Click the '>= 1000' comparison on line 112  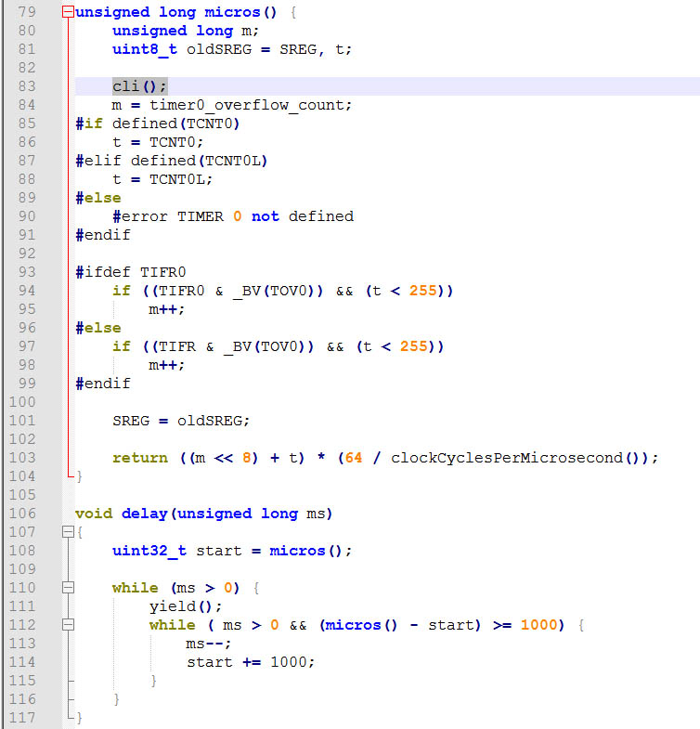[x=525, y=625]
